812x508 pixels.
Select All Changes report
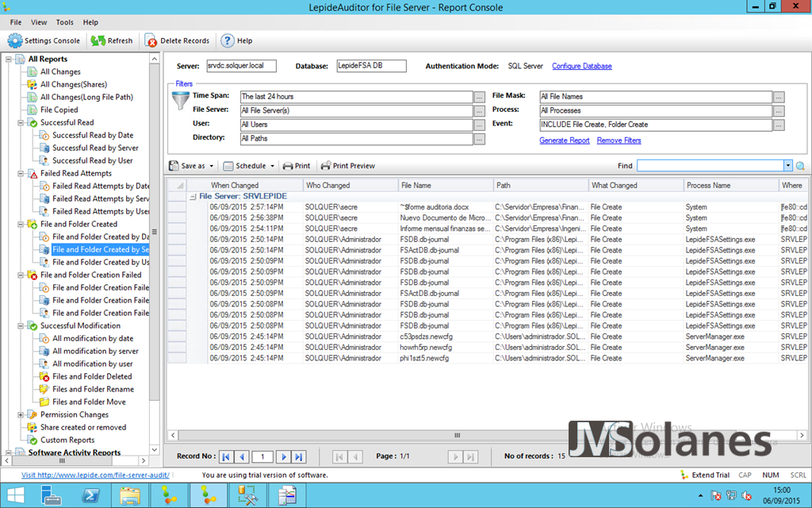60,72
